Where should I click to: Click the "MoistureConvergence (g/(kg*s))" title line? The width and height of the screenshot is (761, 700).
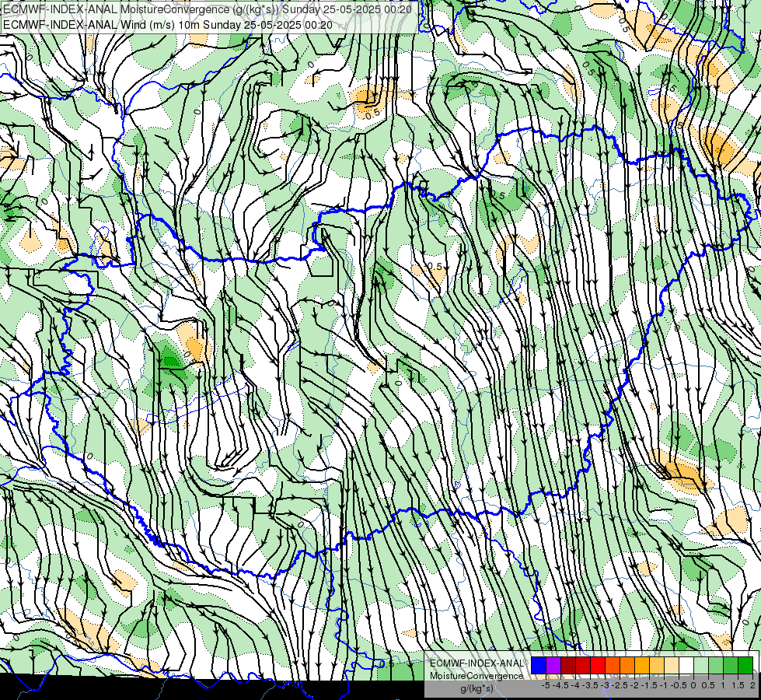[x=208, y=9]
